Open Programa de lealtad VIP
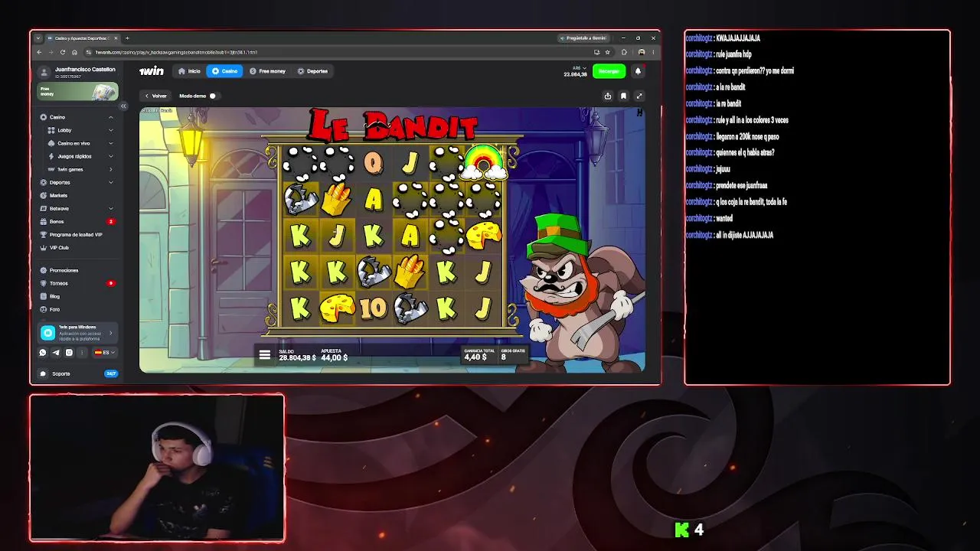Viewport: 980px width, 551px height. (77, 234)
